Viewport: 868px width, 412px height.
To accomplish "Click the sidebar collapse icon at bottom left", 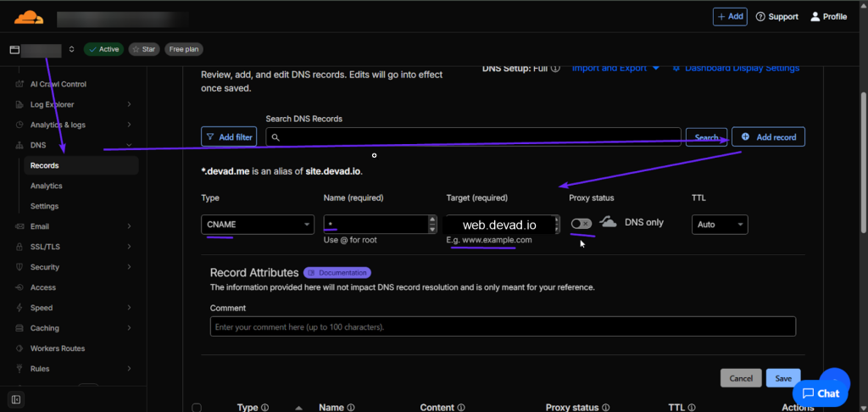I will 16,398.
